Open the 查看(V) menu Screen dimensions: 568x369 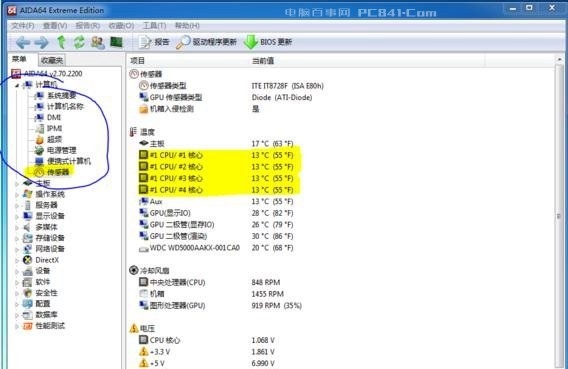(55, 26)
